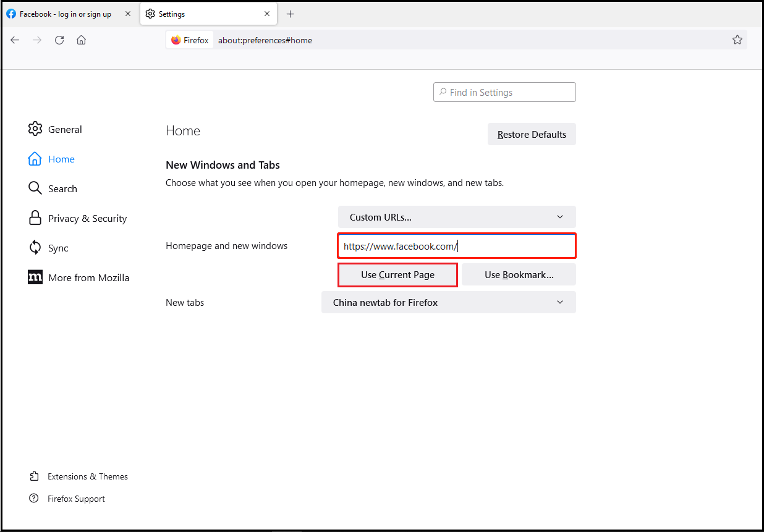
Task: Expand the Custom URLs dropdown
Action: pyautogui.click(x=457, y=217)
